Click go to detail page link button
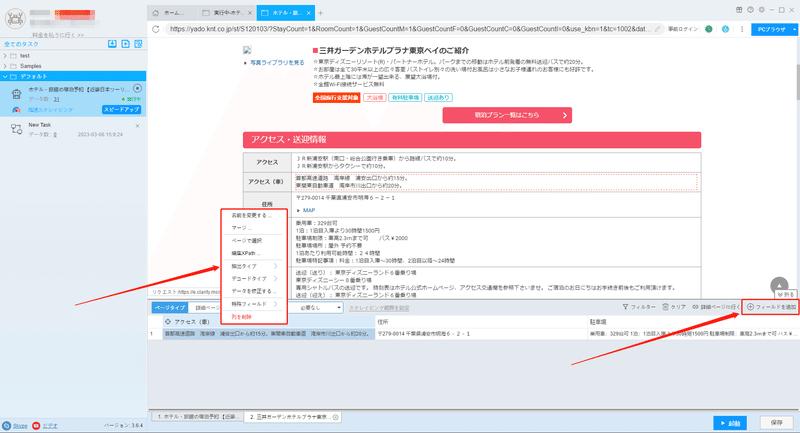This screenshot has width=800, height=433. click(x=716, y=307)
